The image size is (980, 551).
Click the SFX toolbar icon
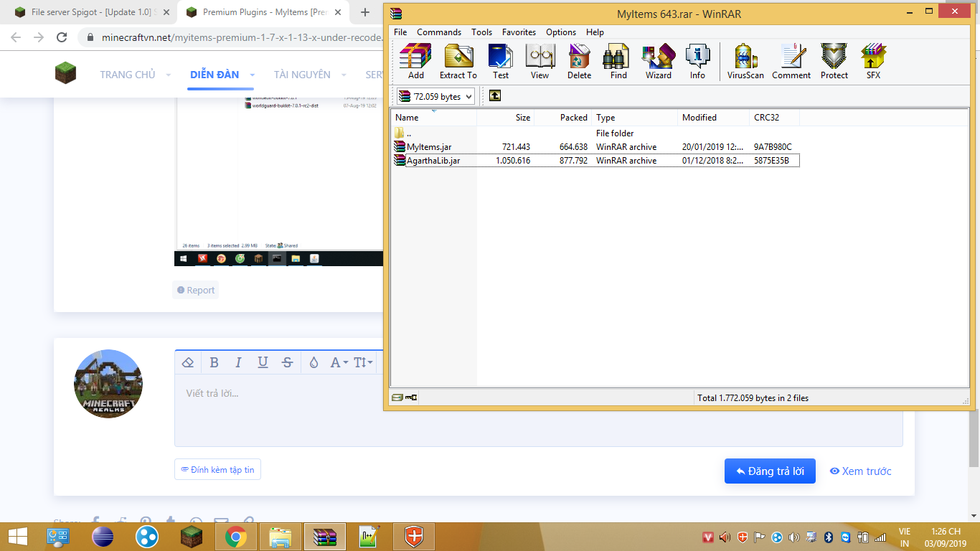873,61
